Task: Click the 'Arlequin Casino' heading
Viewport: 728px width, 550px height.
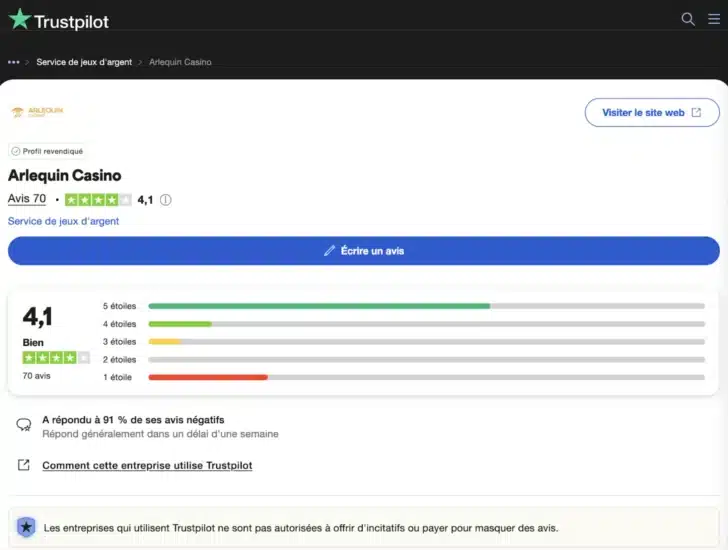Action: tap(65, 175)
